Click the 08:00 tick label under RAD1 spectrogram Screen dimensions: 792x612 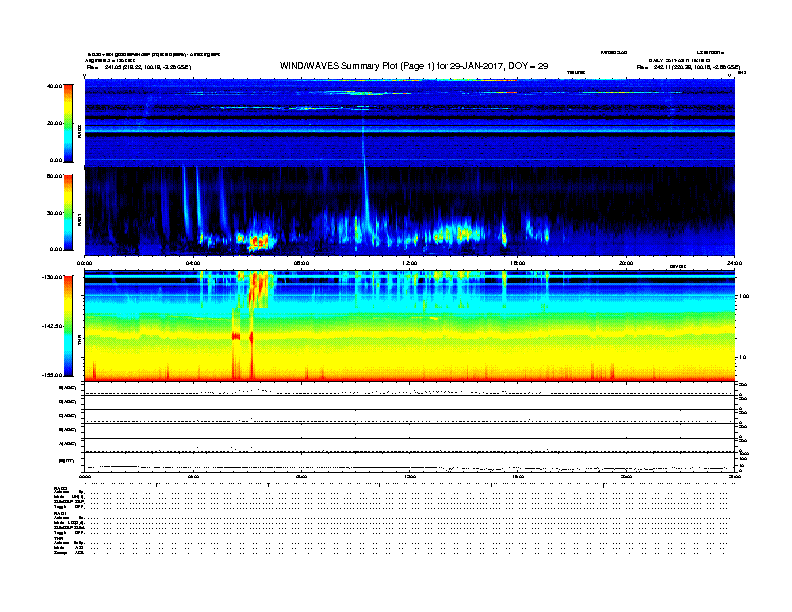tap(301, 263)
